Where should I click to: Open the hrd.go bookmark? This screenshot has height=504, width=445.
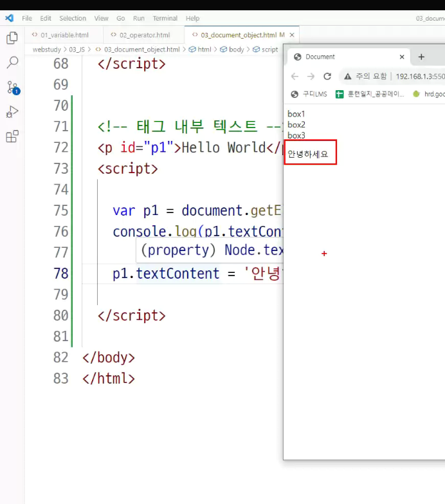point(429,94)
